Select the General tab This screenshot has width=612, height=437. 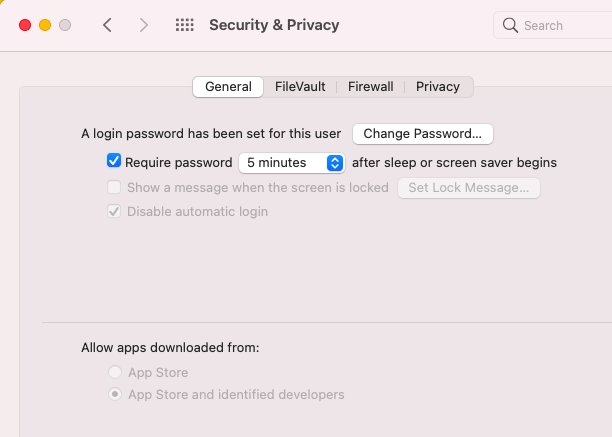[228, 87]
